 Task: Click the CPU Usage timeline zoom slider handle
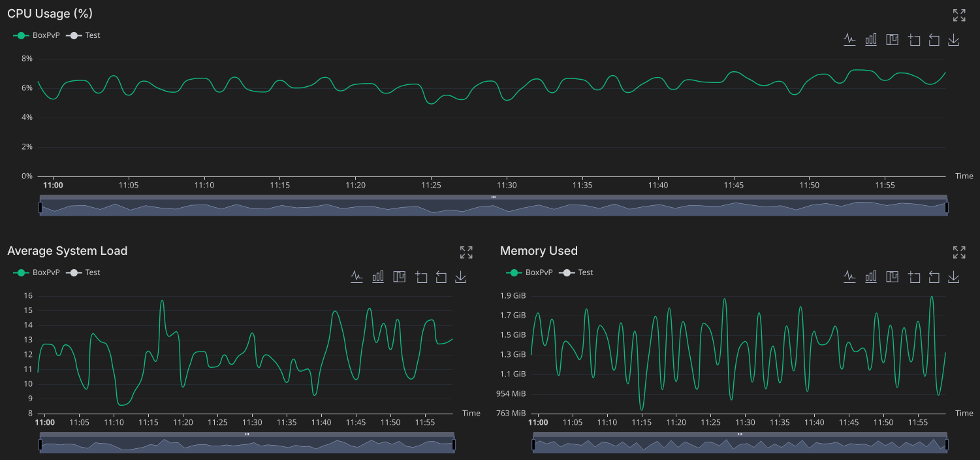pyautogui.click(x=493, y=195)
